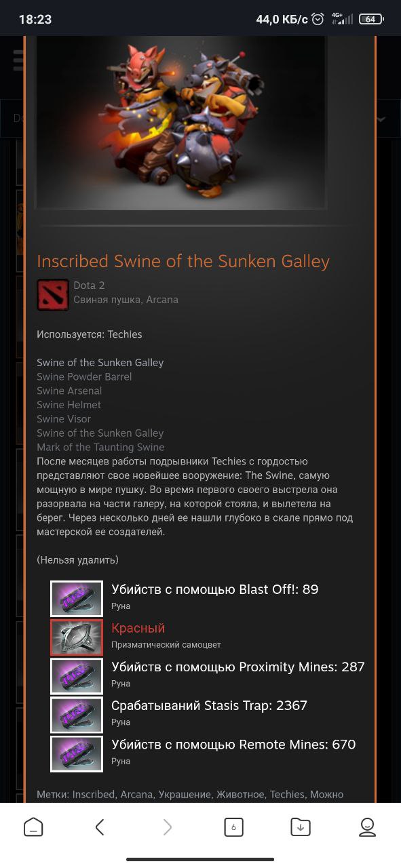Tap the Blast Off! rune icon
The height and width of the screenshot is (868, 401).
(77, 598)
